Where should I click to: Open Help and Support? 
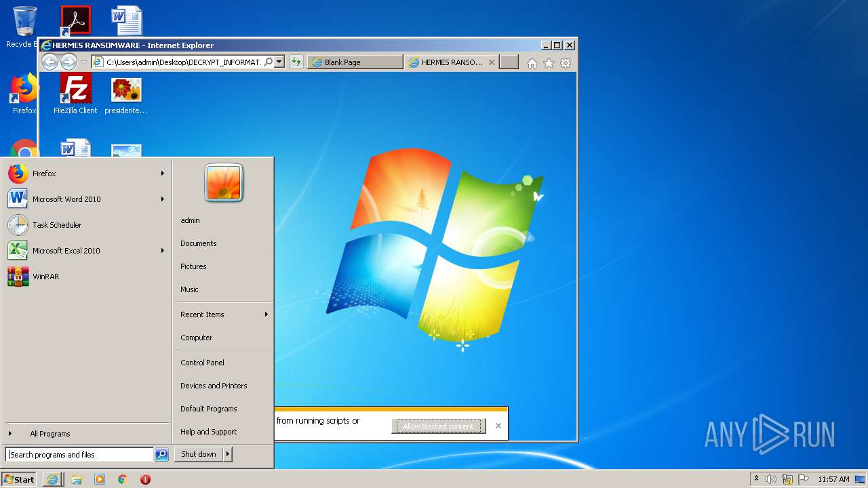tap(224, 432)
